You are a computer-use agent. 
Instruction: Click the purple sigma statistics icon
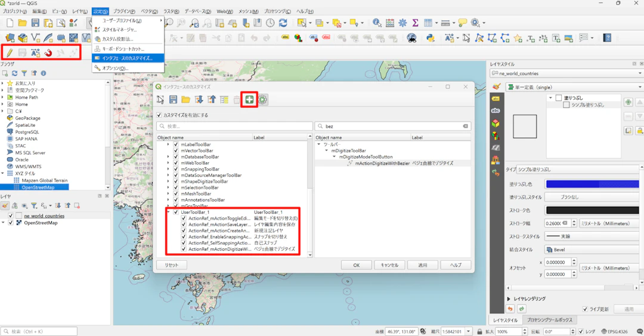[x=415, y=23]
